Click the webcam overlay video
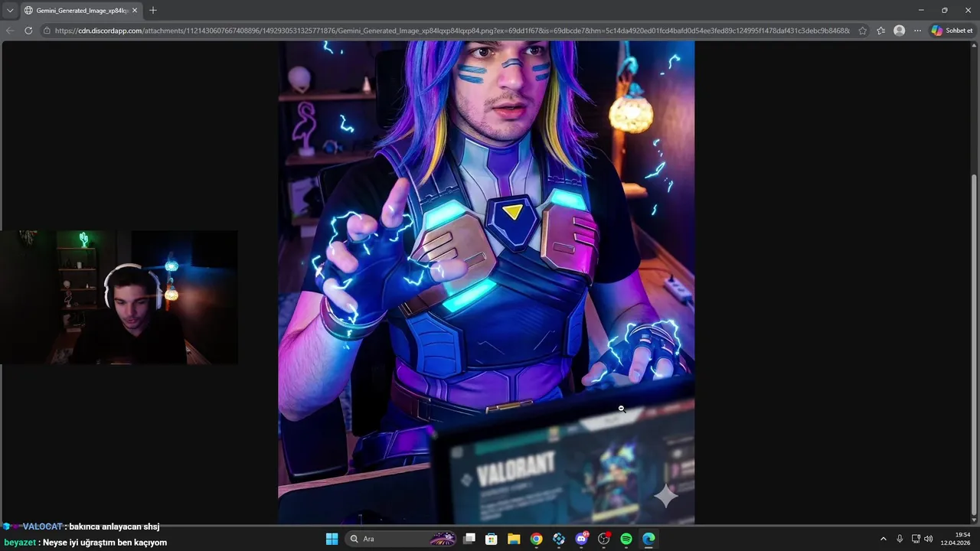980x551 pixels. (119, 297)
